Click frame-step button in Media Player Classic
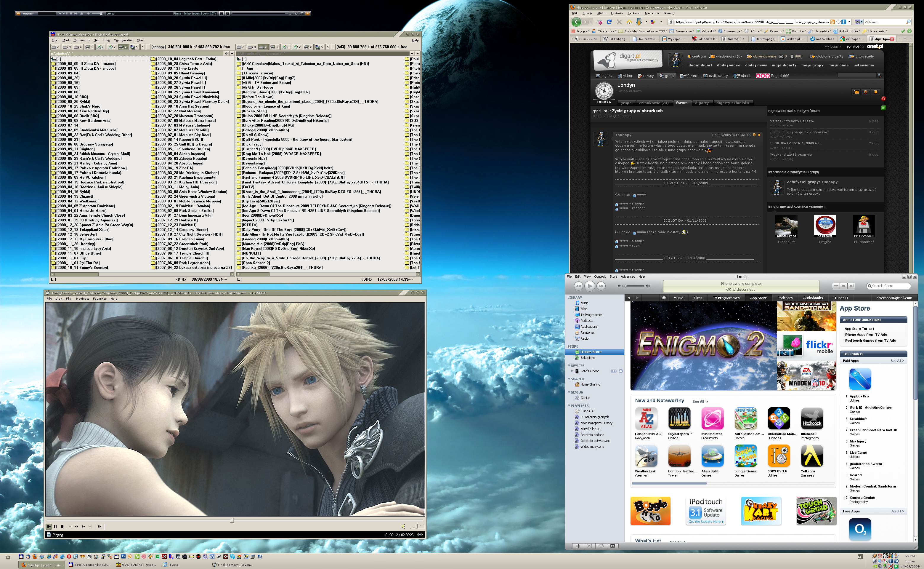Viewport: 924px width, 569px height. (99, 527)
